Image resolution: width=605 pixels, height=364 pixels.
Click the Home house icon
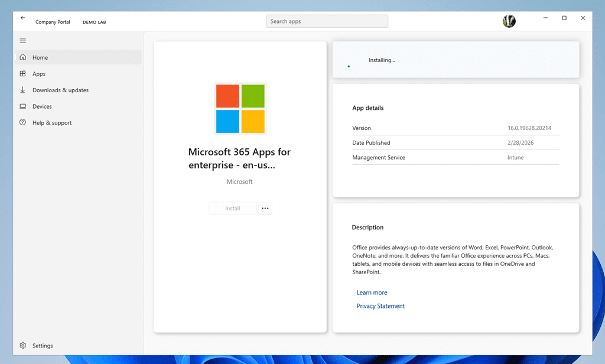(x=23, y=57)
